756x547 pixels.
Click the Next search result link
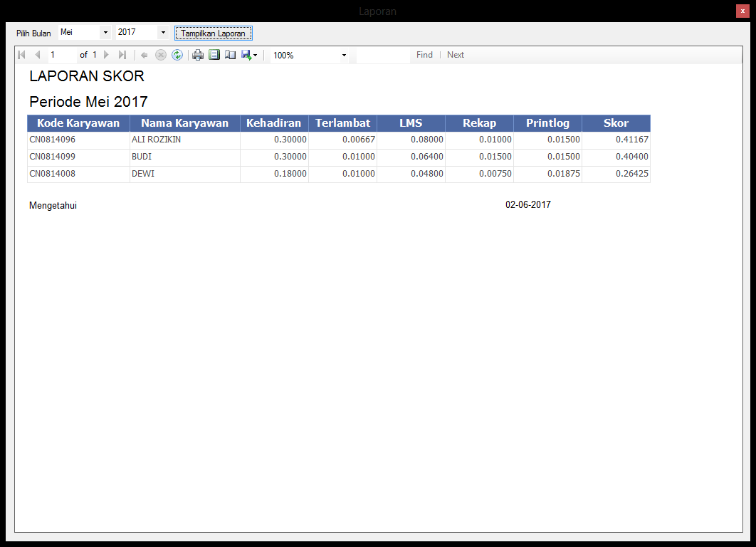click(x=456, y=55)
